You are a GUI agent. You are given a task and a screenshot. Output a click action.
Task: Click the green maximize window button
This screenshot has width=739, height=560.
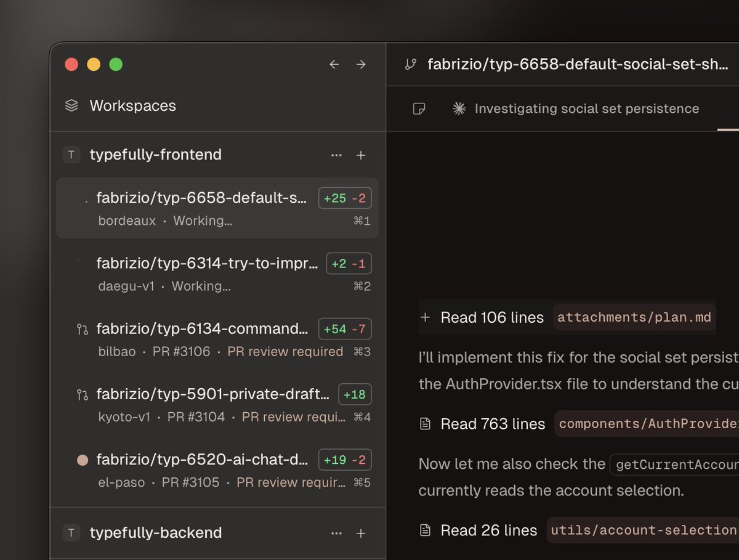click(x=116, y=64)
